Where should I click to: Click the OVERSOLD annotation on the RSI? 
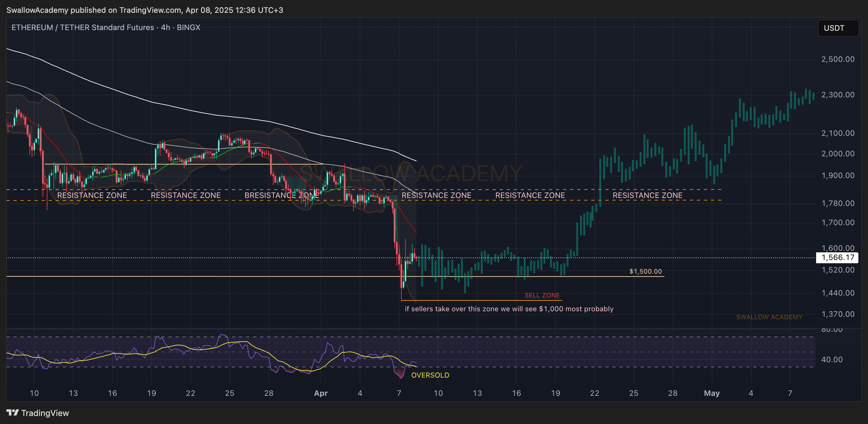point(430,375)
